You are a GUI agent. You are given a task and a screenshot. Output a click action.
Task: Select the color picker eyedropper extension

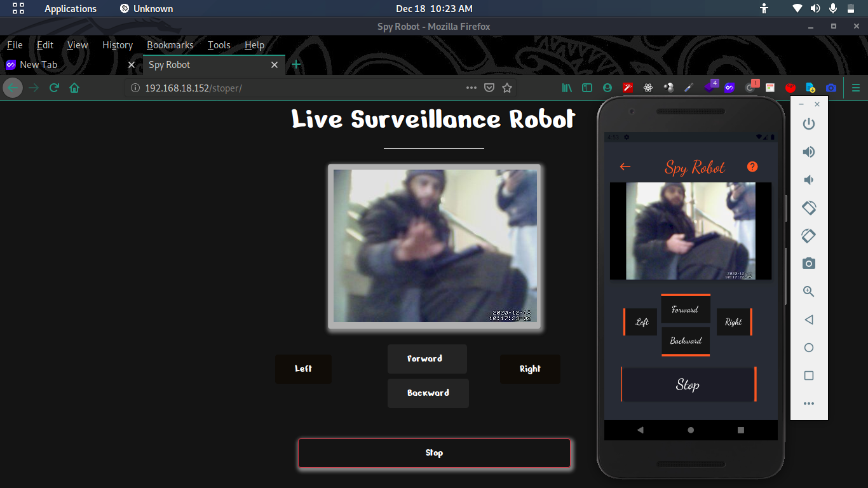point(688,88)
